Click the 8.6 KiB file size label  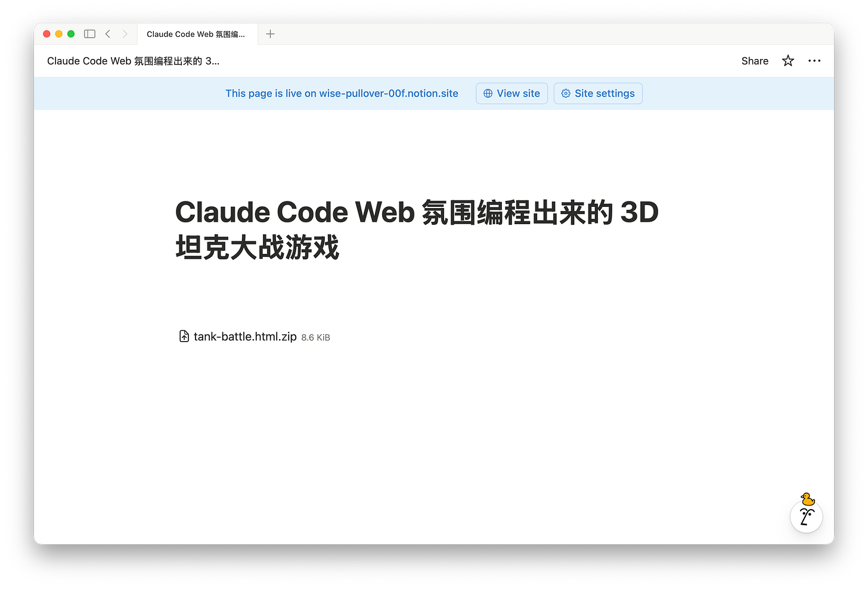[316, 337]
